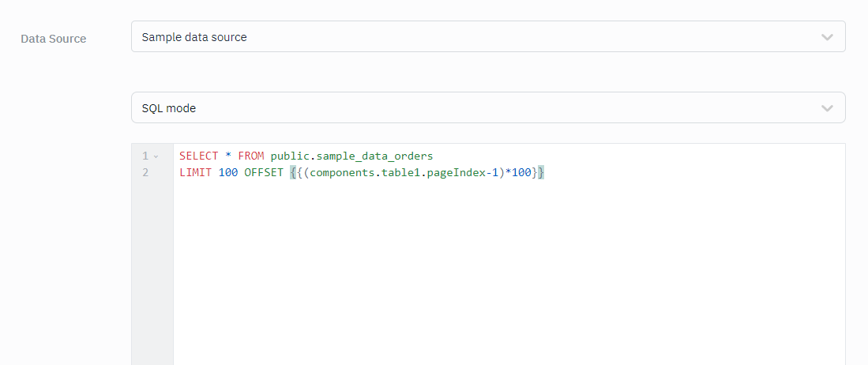
Task: Click the Data Source label
Action: [54, 39]
